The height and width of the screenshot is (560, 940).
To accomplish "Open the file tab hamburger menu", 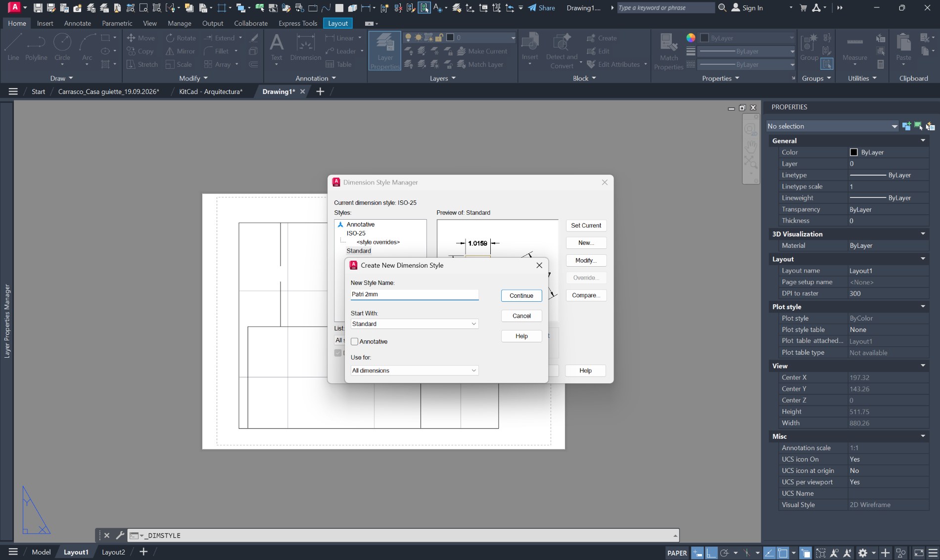I will pos(13,92).
